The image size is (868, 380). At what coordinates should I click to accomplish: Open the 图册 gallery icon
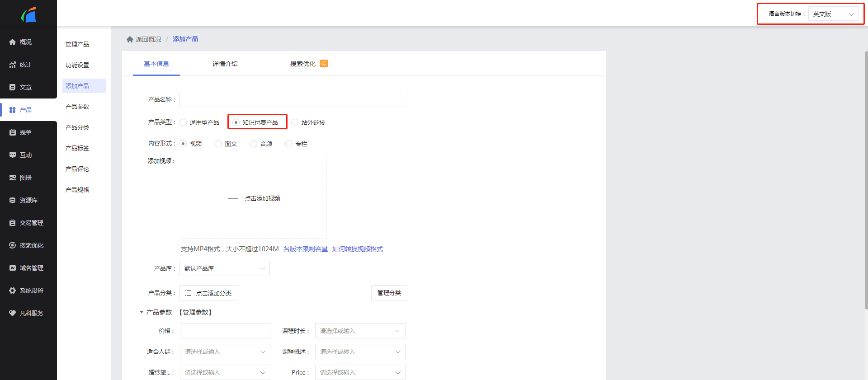pos(13,178)
